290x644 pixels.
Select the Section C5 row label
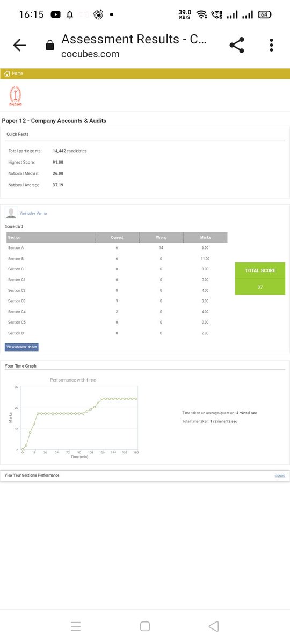pyautogui.click(x=17, y=323)
